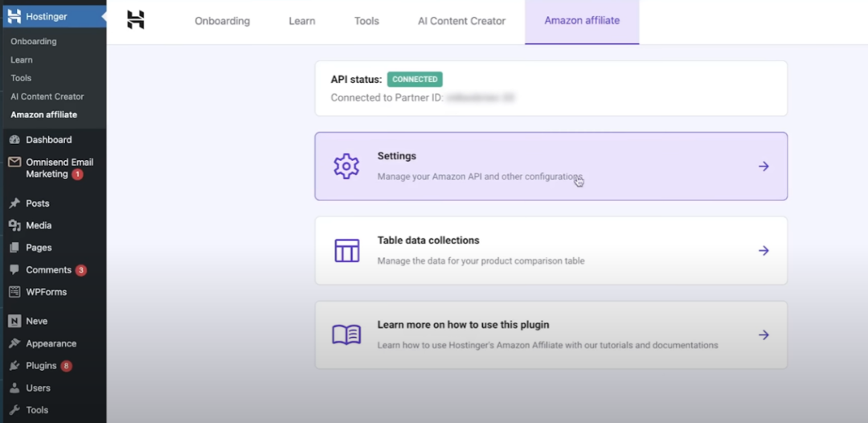Open the Learn submenu item in sidebar
This screenshot has width=868, height=423.
click(22, 60)
